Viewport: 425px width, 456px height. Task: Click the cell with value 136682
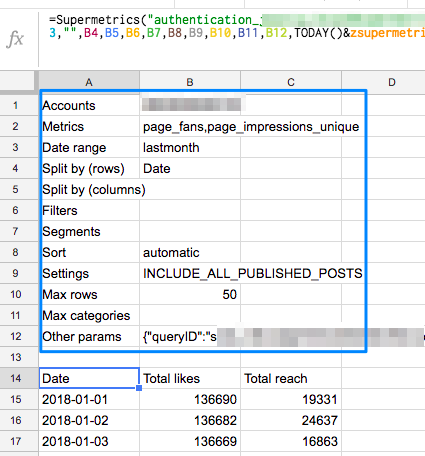click(x=190, y=420)
